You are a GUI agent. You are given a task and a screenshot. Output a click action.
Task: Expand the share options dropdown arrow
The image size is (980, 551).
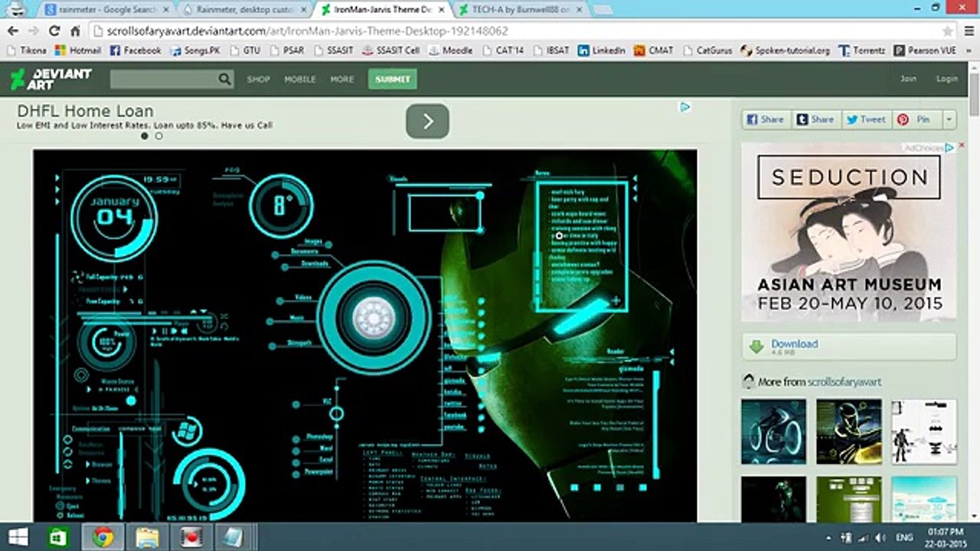949,119
